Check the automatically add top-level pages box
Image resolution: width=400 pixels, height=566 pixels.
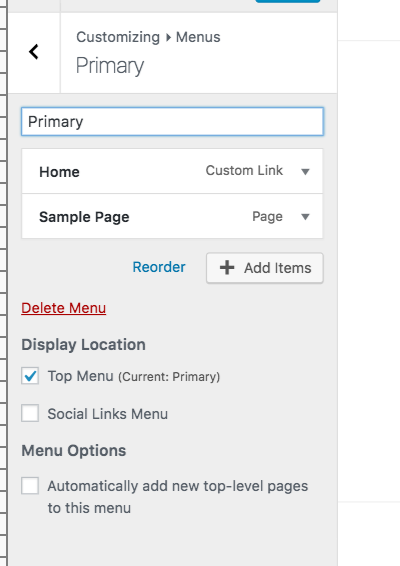pyautogui.click(x=30, y=486)
